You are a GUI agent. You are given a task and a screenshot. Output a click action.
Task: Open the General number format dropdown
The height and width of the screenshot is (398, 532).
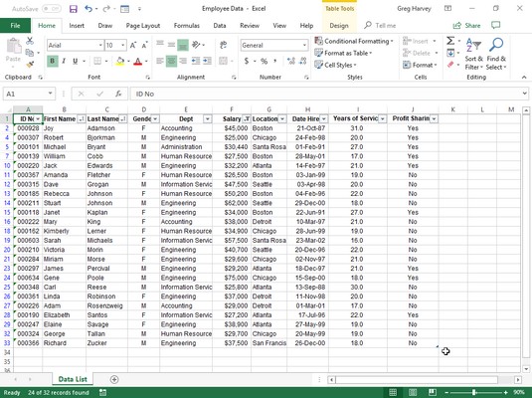[304, 45]
